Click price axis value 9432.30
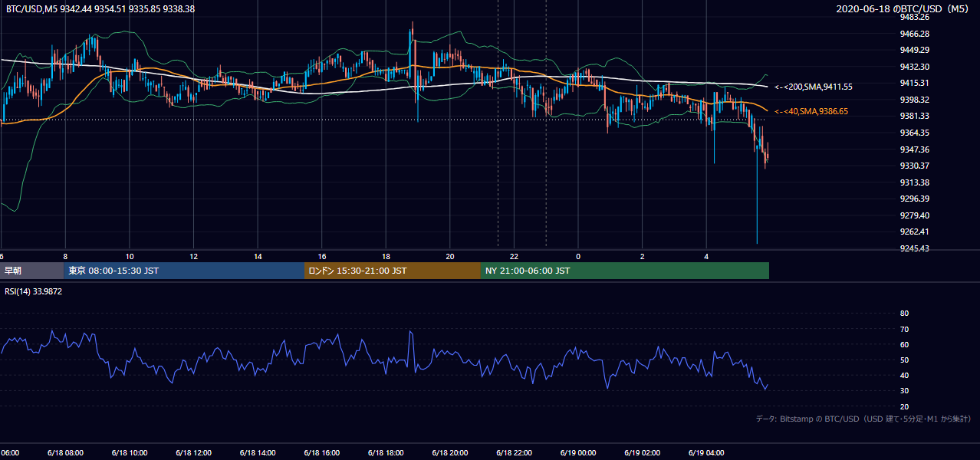 point(915,67)
